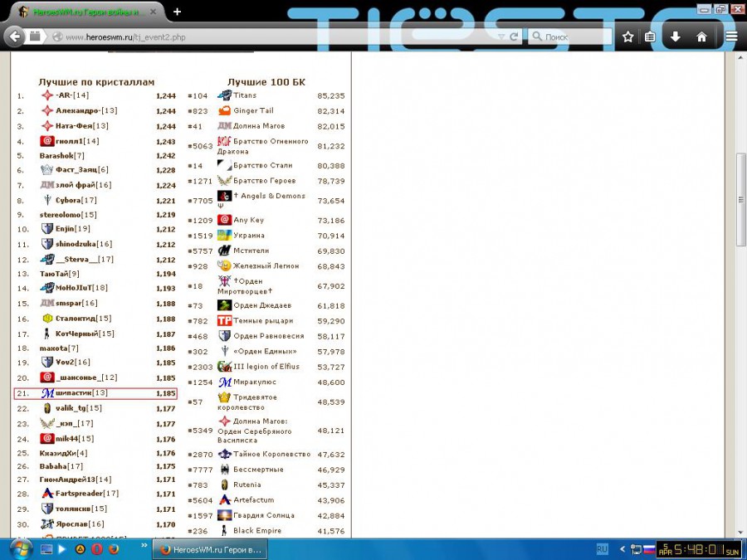The width and height of the screenshot is (747, 560).
Task: Open the Rutenia clan link
Action: (x=247, y=485)
